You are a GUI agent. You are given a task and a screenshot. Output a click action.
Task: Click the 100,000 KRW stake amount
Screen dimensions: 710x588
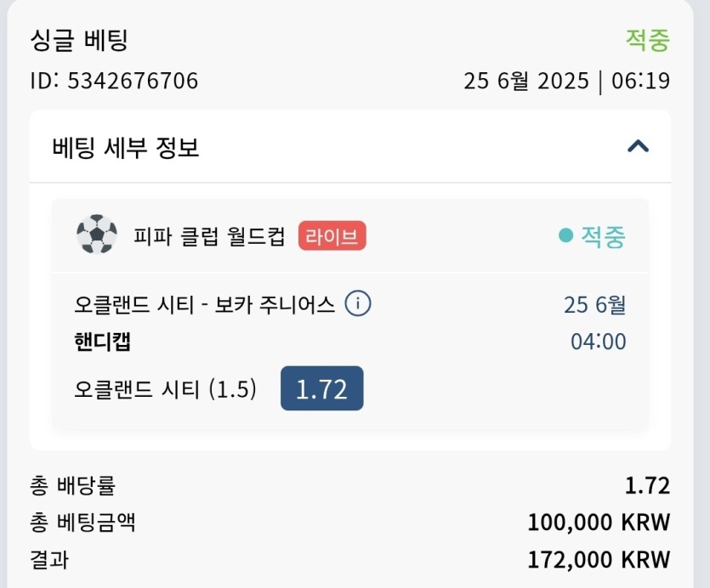[x=599, y=523]
